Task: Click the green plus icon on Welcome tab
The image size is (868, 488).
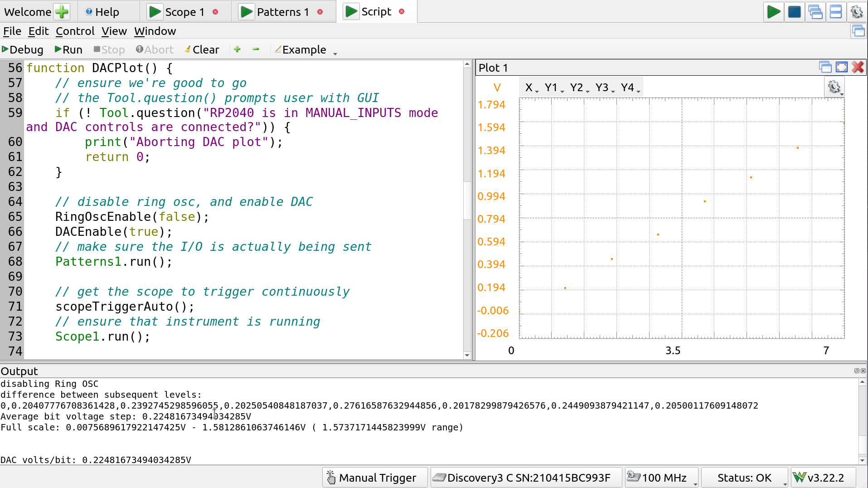Action: tap(62, 12)
